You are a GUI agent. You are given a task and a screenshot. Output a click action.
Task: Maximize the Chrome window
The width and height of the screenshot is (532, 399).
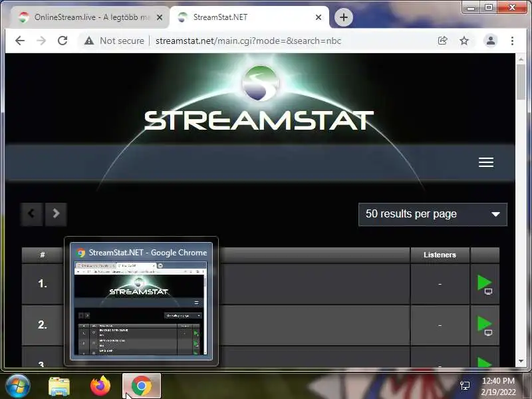coord(489,7)
